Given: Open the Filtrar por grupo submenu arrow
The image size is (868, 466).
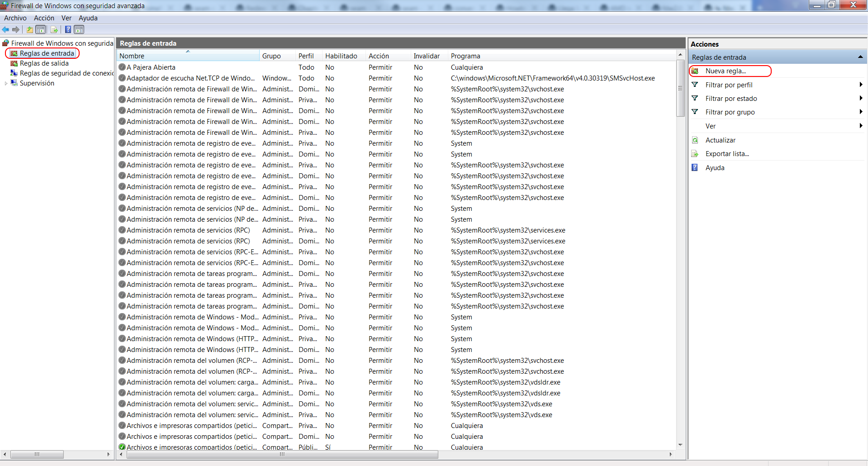Looking at the screenshot, I should (x=861, y=112).
